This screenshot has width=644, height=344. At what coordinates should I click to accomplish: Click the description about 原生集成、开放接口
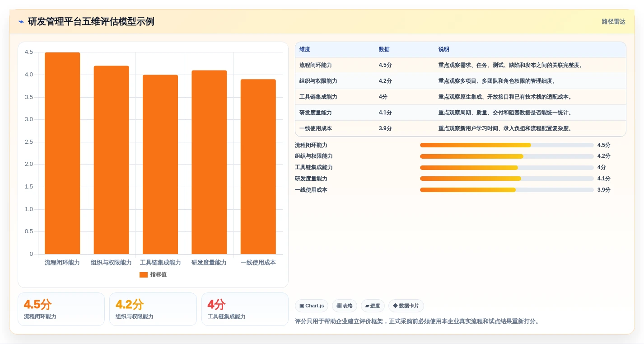coord(505,97)
